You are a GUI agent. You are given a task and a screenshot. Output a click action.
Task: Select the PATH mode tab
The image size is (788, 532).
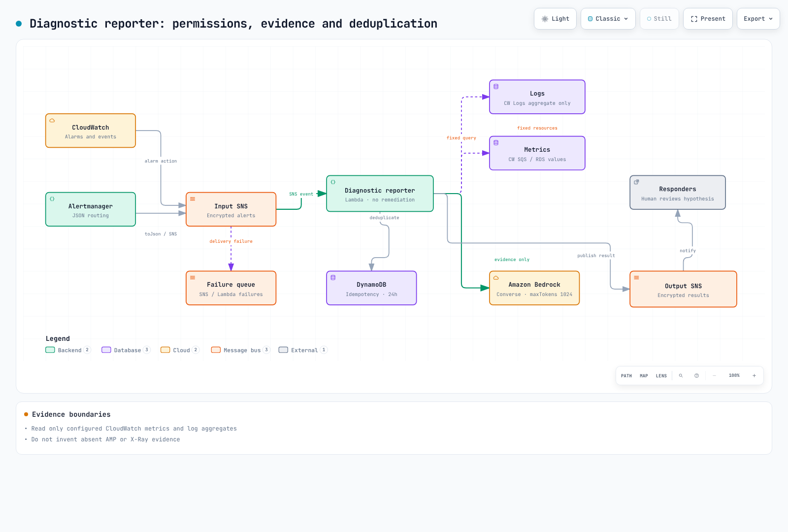click(x=626, y=376)
